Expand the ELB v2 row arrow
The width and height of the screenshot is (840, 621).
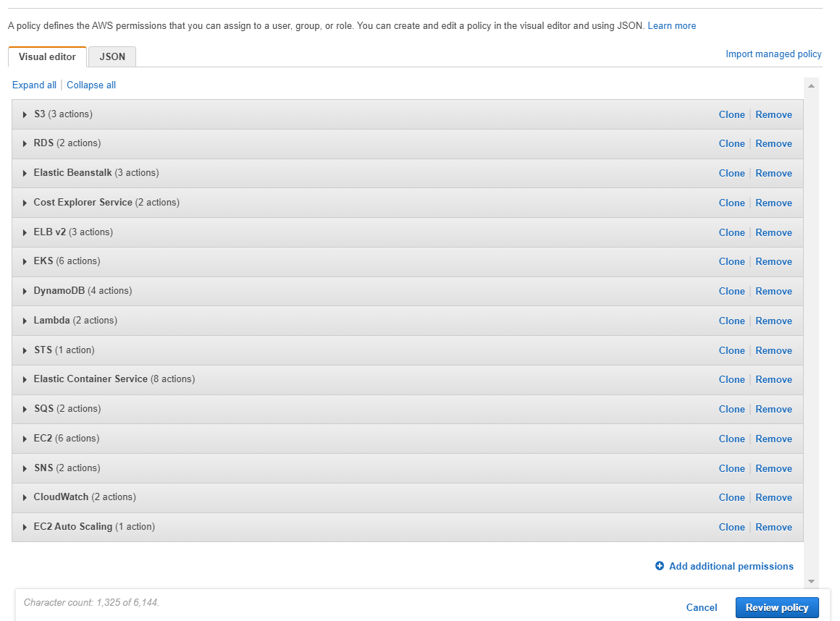coord(25,232)
